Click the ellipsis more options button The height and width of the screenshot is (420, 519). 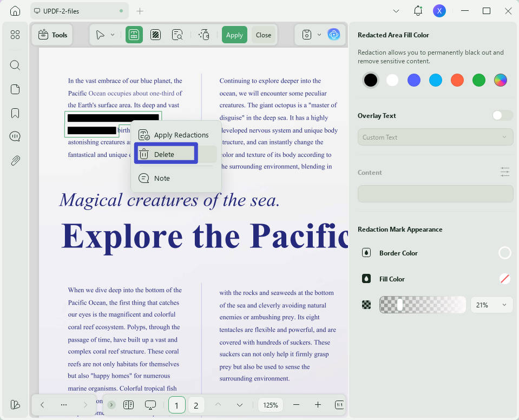[x=64, y=405]
